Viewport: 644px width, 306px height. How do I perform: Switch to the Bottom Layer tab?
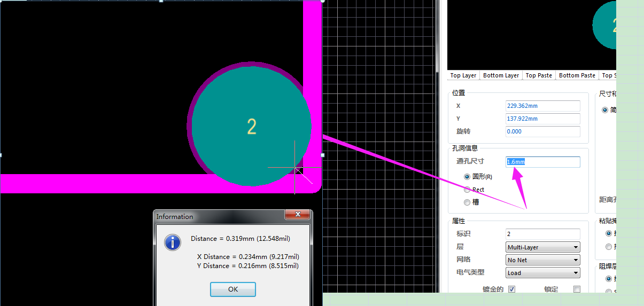coord(501,75)
